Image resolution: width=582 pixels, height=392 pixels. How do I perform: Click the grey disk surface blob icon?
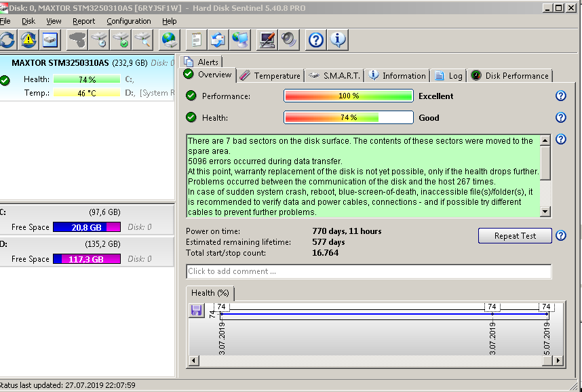[x=77, y=40]
